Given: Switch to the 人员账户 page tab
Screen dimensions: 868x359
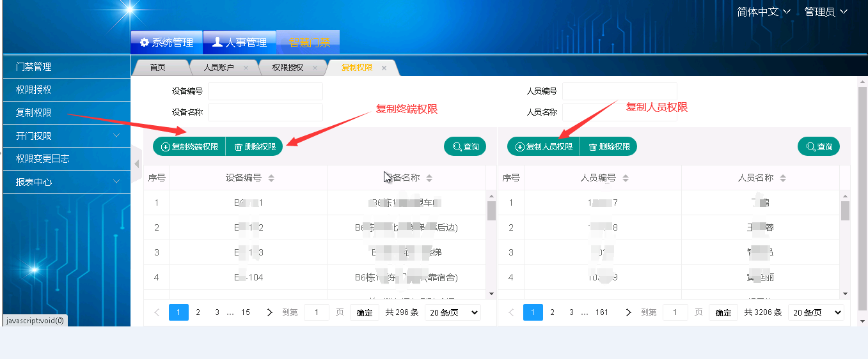Looking at the screenshot, I should click(x=219, y=67).
